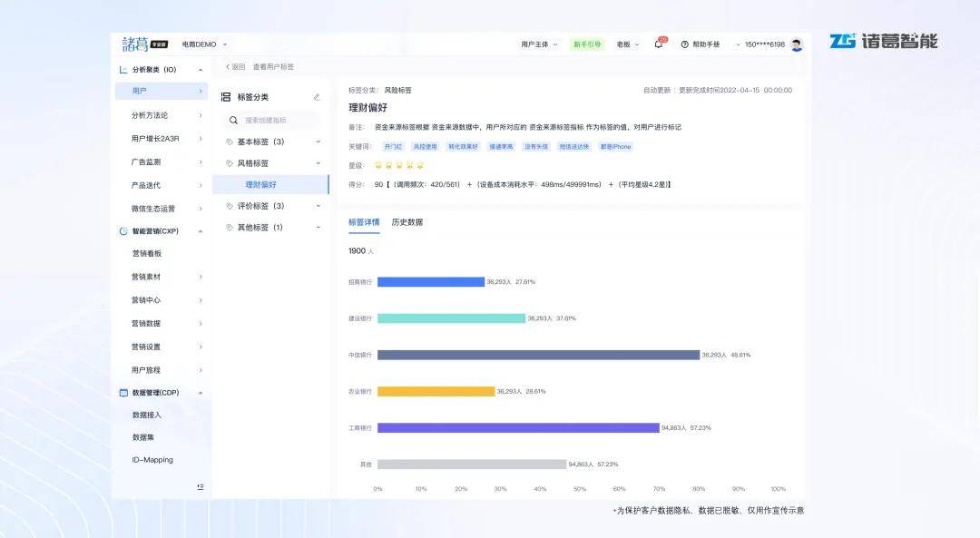
Task: Click the 分析聚类 (IO) chart icon
Action: point(123,70)
